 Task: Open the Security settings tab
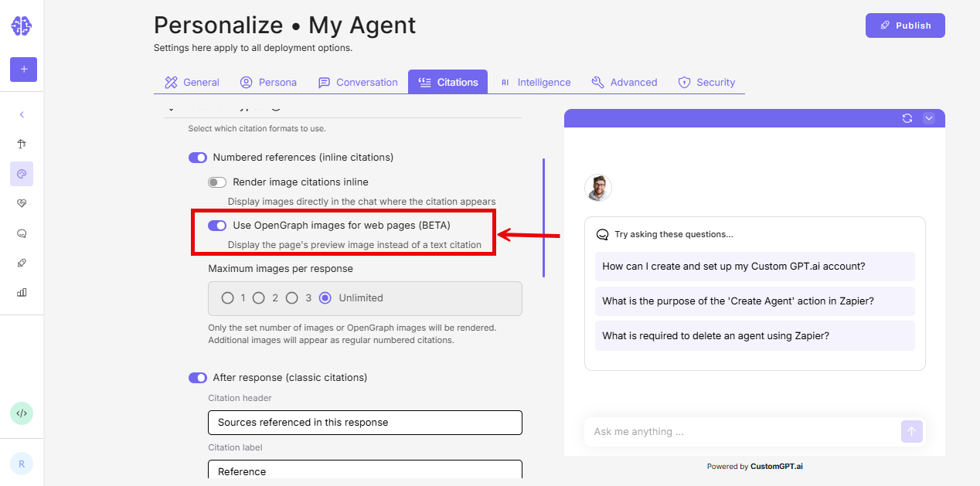(x=706, y=82)
